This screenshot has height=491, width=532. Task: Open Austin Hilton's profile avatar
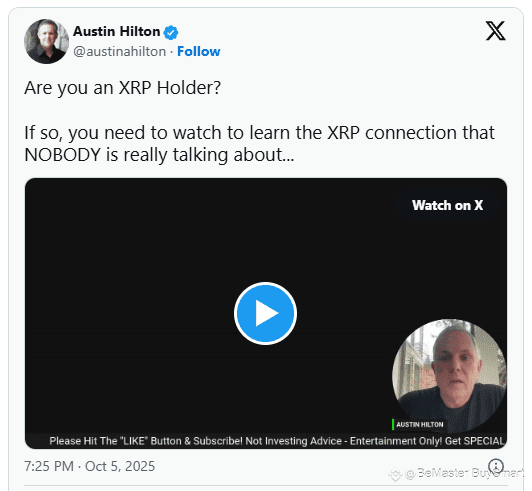click(46, 41)
